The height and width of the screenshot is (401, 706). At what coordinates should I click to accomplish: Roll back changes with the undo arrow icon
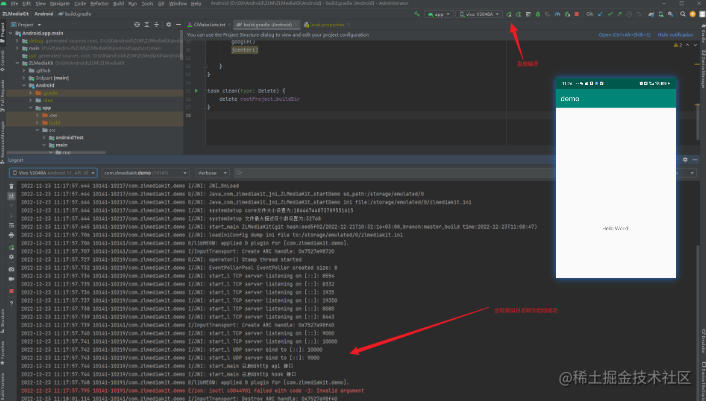point(639,14)
